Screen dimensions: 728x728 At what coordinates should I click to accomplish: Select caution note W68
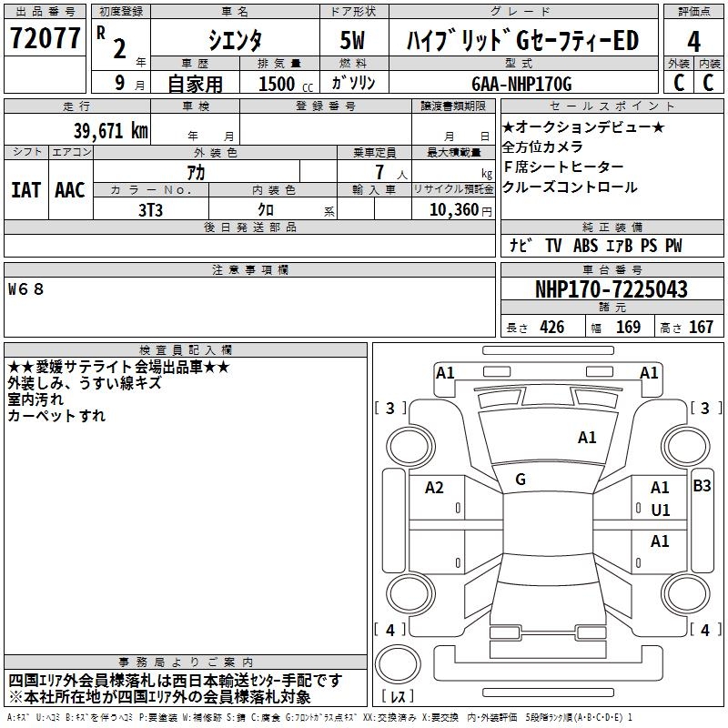pyautogui.click(x=26, y=289)
